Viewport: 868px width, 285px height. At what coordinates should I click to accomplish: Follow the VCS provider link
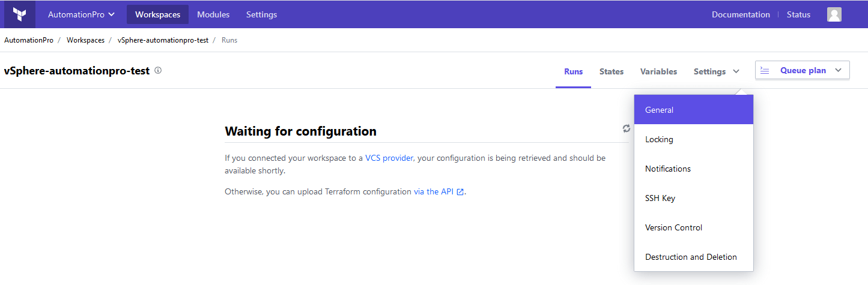coord(389,158)
